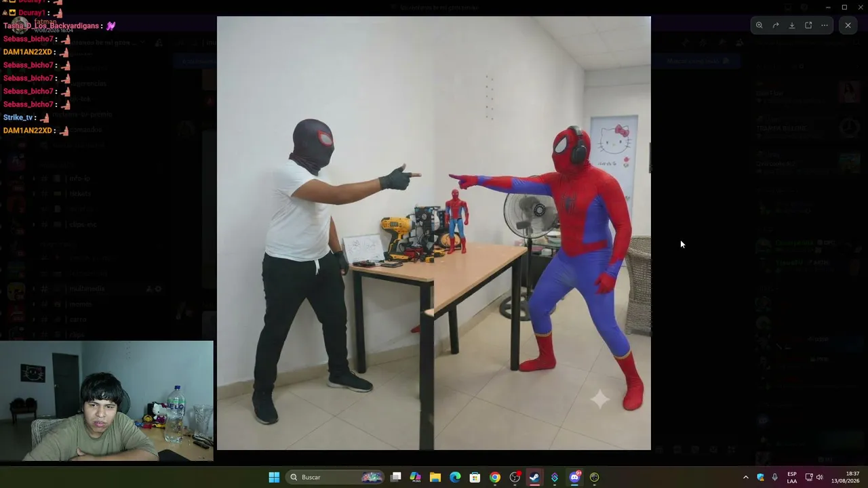The height and width of the screenshot is (488, 868).
Task: Open Windows Security tray icon
Action: (x=760, y=477)
